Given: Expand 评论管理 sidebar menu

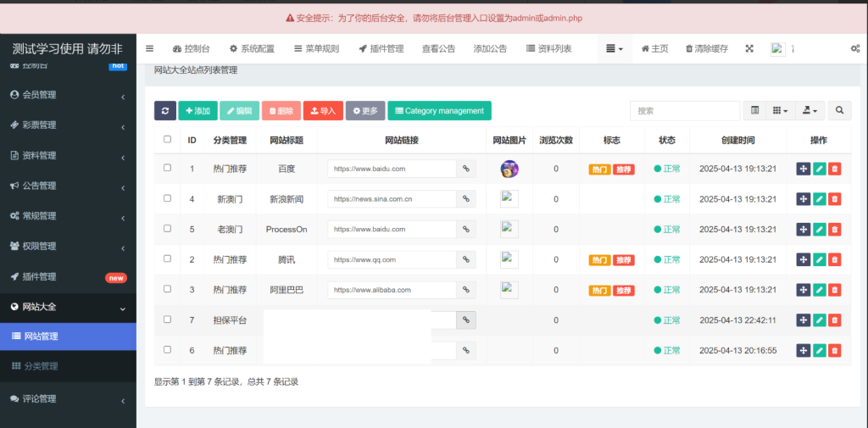Looking at the screenshot, I should tap(68, 399).
